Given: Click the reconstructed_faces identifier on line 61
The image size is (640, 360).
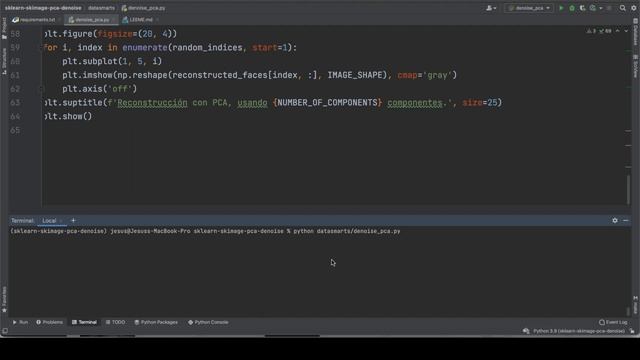Looking at the screenshot, I should coord(220,75).
